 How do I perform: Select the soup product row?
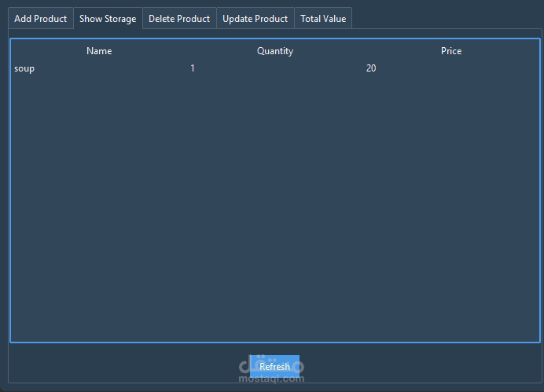tap(275, 68)
